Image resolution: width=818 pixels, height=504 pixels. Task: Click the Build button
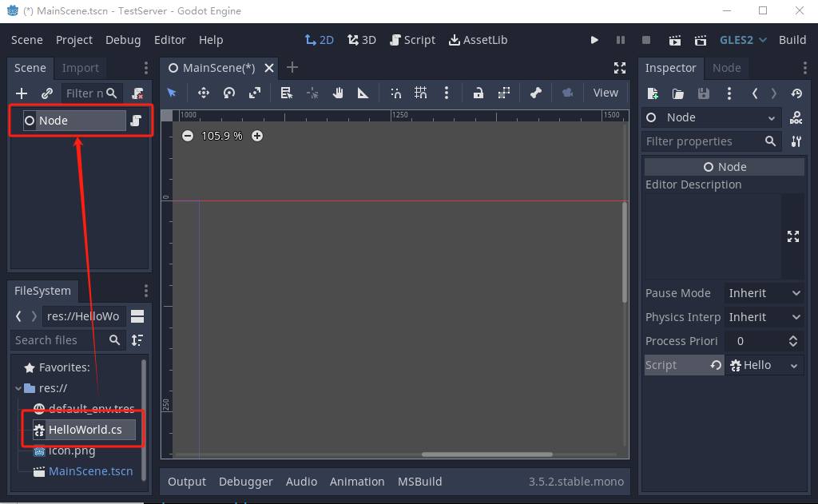pos(792,40)
